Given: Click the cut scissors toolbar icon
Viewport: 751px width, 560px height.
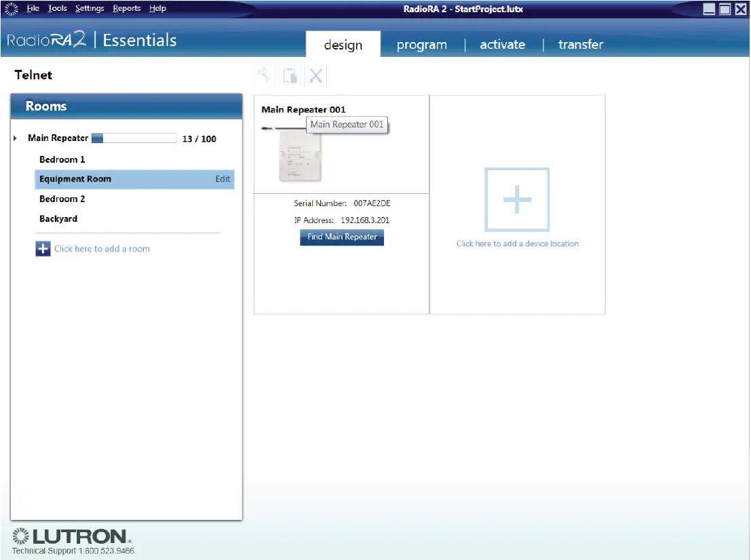Looking at the screenshot, I should [x=265, y=75].
